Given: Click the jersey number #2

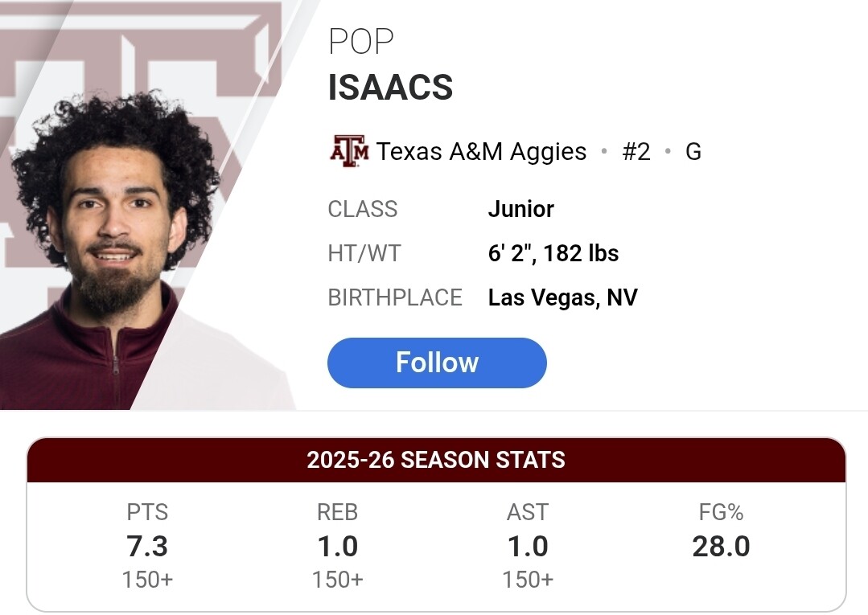Looking at the screenshot, I should click(x=636, y=152).
